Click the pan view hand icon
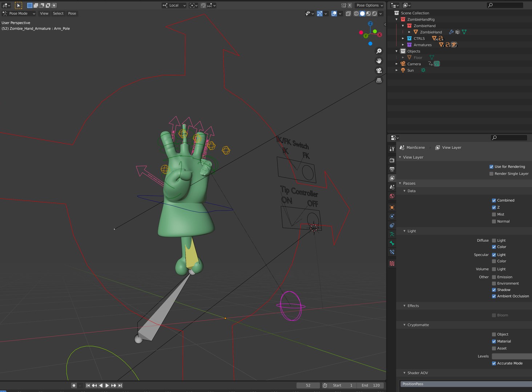 coord(379,61)
